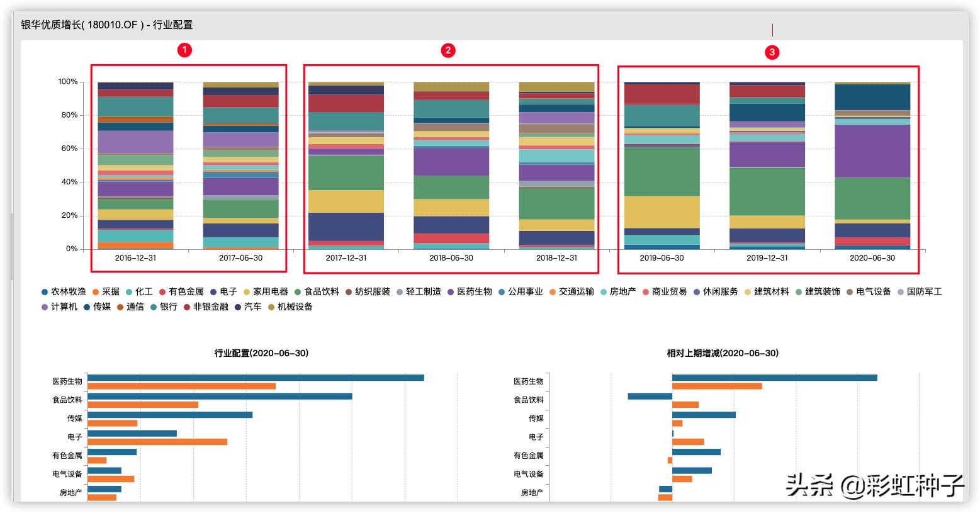Toggle the 建筑材料 legend entry

pos(767,292)
